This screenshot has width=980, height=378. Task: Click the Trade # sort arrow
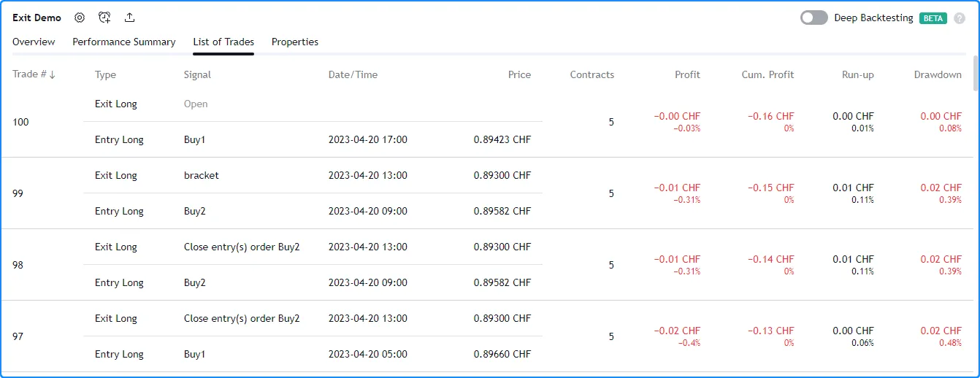pyautogui.click(x=52, y=75)
